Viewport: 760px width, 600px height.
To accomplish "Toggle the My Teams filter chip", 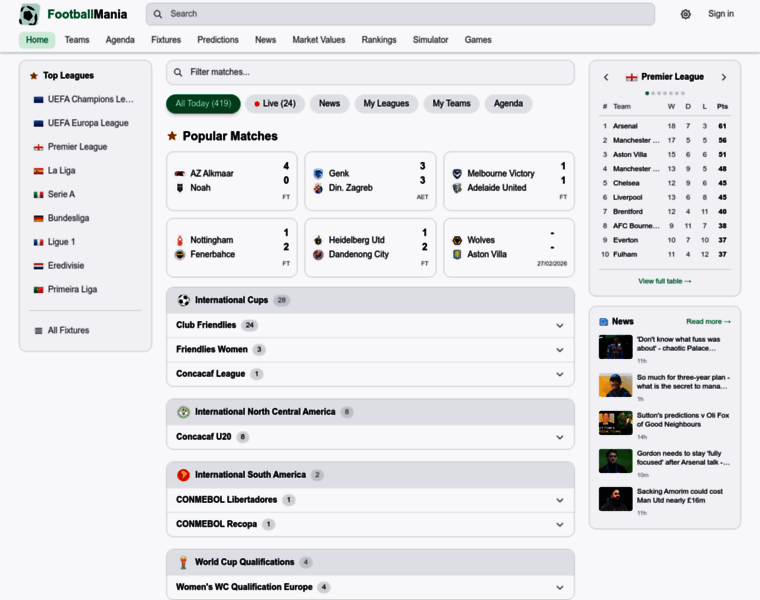I will [x=451, y=104].
